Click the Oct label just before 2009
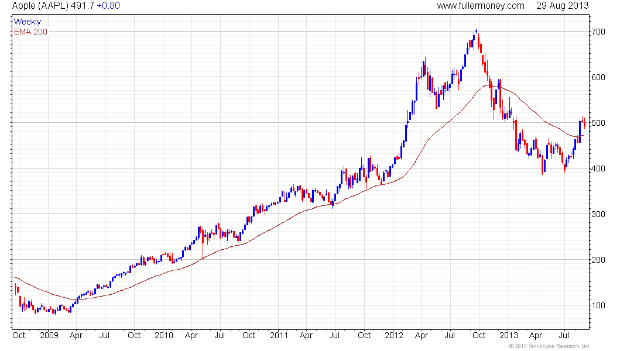Screen dimensions: 644x351 pos(19,335)
